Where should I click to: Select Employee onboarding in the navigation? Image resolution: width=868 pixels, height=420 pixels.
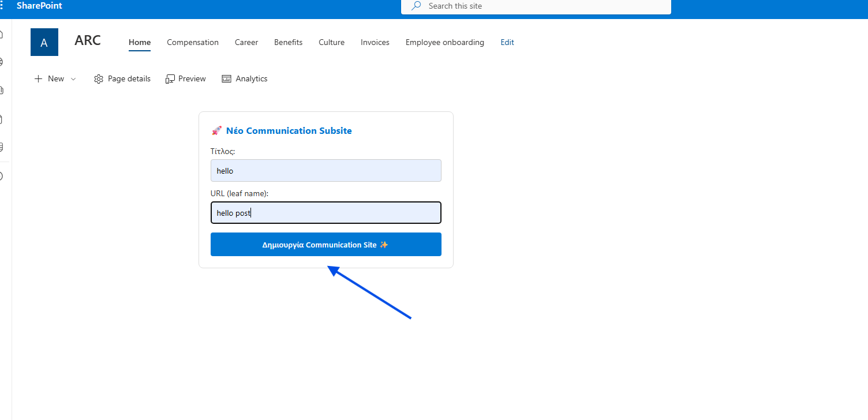point(444,42)
